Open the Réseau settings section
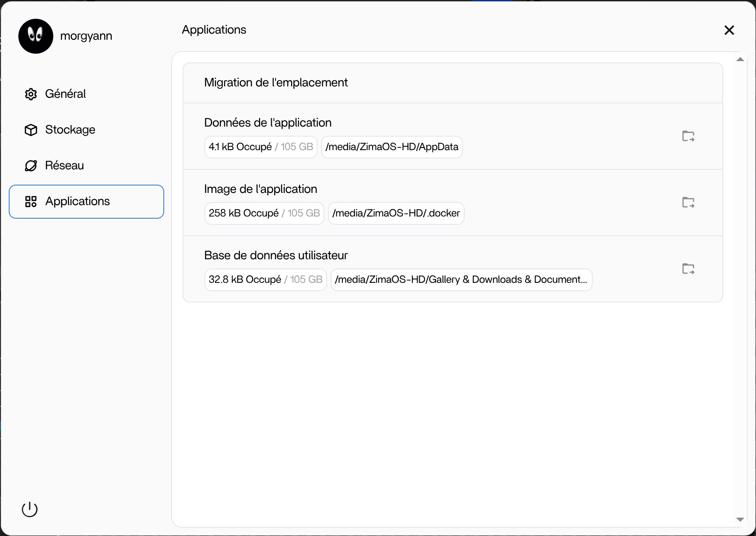Screen dimensions: 756x536 tap(64, 165)
